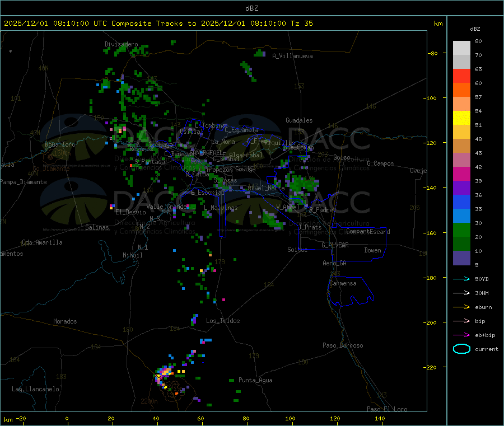This screenshot has width=504, height=426.
Task: Click the 140 km tick on bottom axis
Action: click(380, 418)
